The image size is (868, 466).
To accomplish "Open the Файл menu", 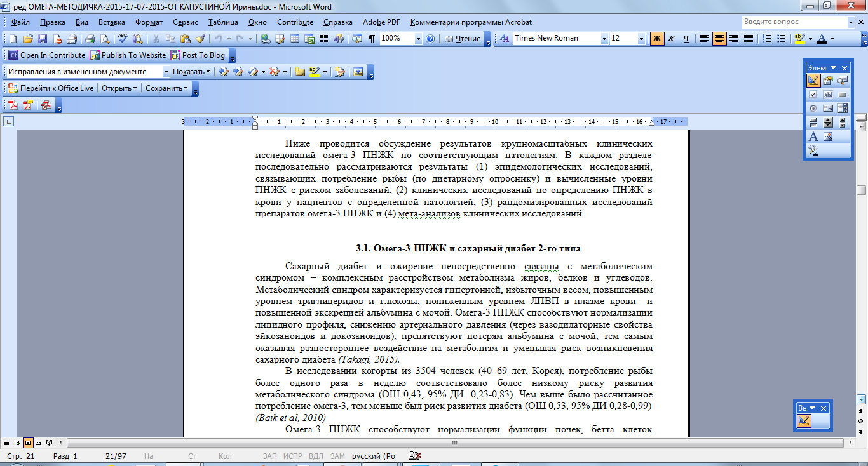I will 20,22.
